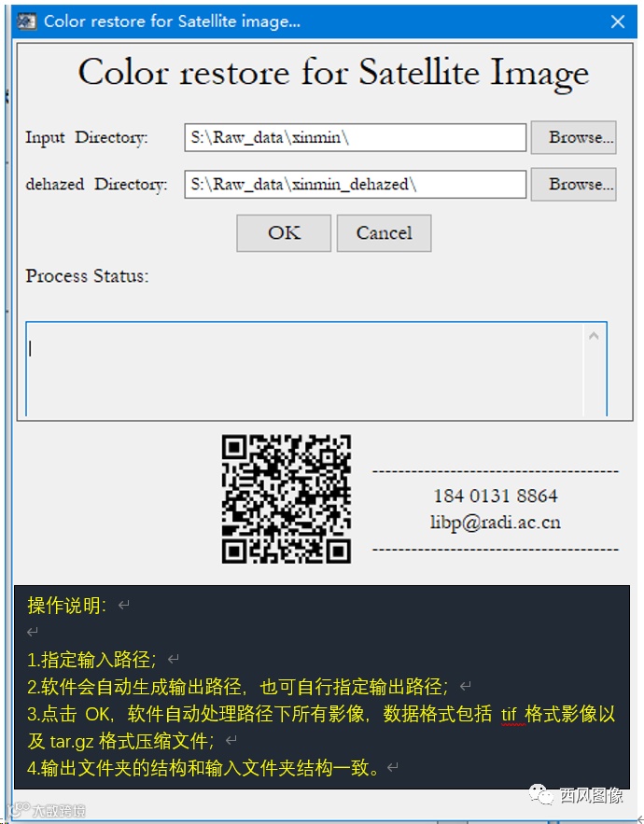Click the libp@radi.ac.cn email address
Image resolution: width=644 pixels, height=824 pixels.
click(x=496, y=522)
